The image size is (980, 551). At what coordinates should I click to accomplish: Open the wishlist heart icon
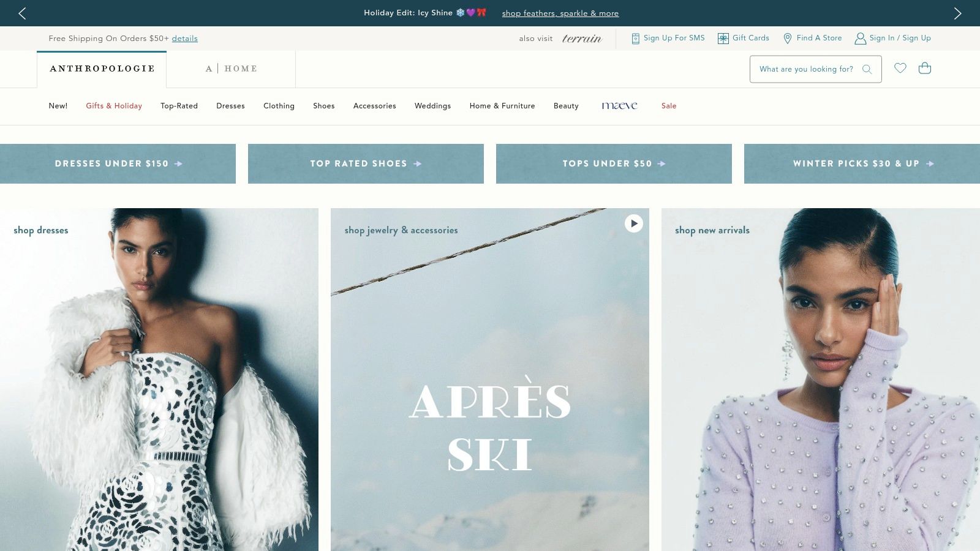900,68
